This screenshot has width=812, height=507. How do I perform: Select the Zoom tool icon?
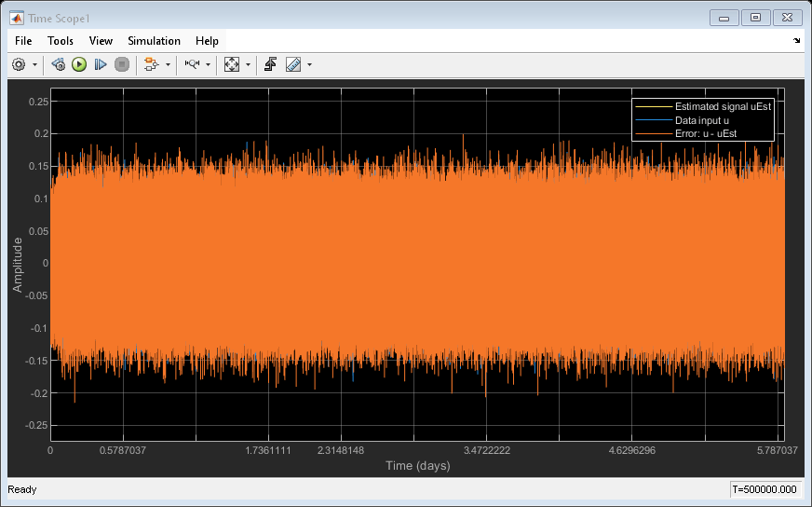tap(191, 64)
